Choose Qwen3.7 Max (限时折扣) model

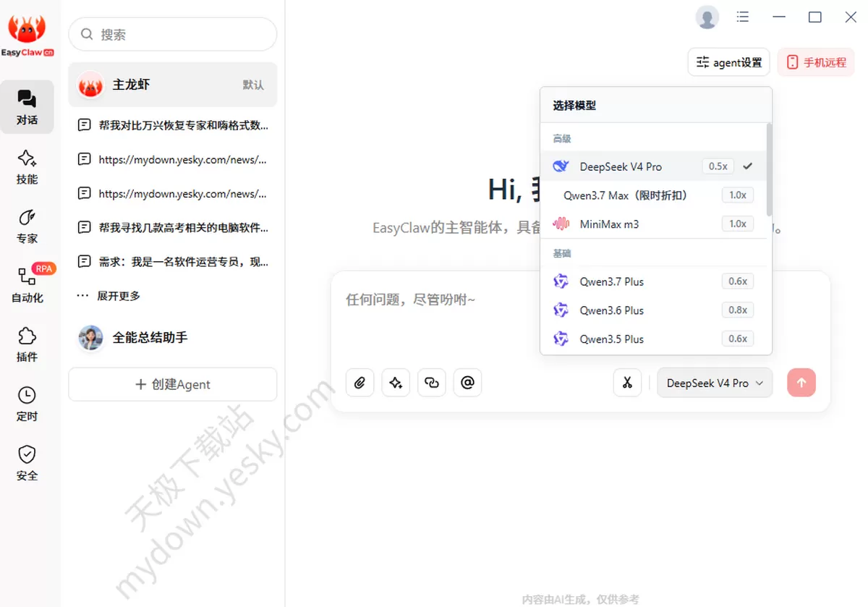[x=653, y=195]
